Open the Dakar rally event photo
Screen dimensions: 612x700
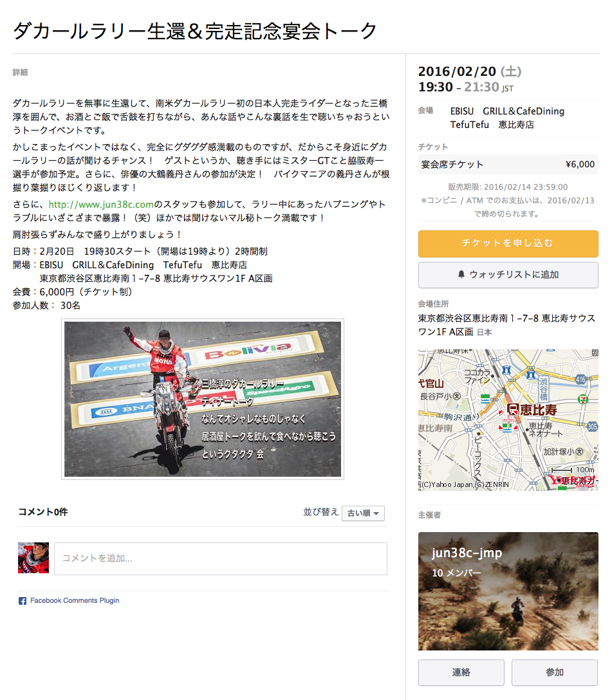tap(203, 399)
